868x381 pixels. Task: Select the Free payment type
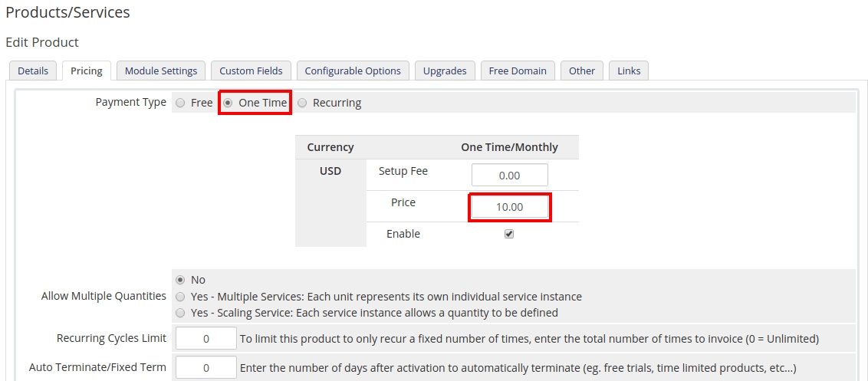point(180,103)
